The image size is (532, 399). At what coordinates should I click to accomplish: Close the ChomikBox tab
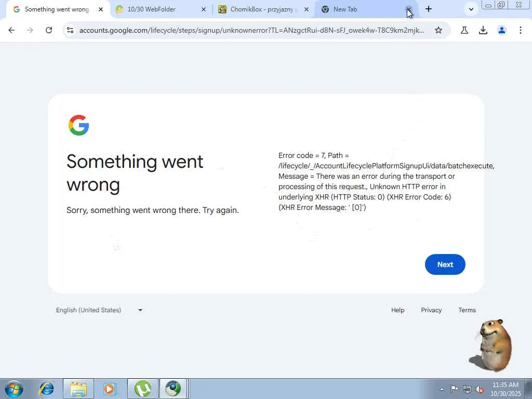(307, 9)
